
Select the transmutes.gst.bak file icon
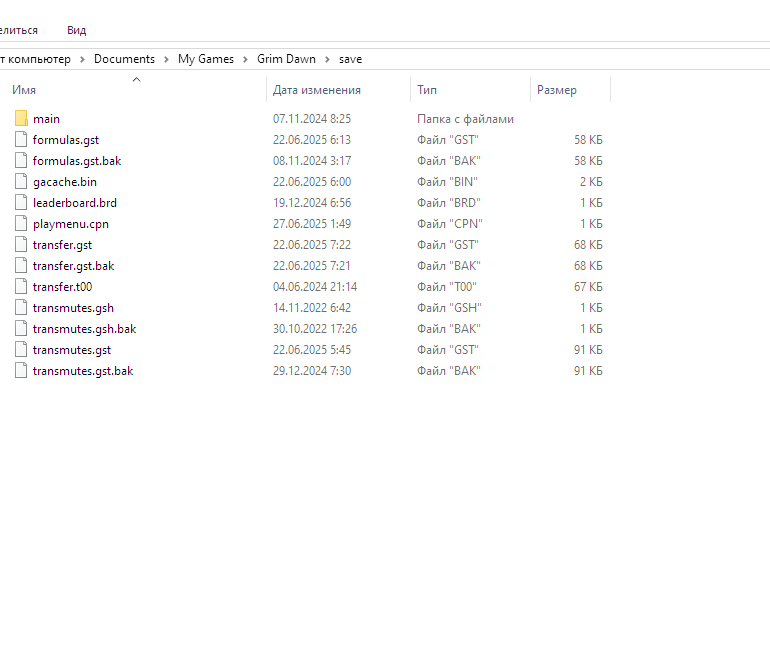[21, 370]
